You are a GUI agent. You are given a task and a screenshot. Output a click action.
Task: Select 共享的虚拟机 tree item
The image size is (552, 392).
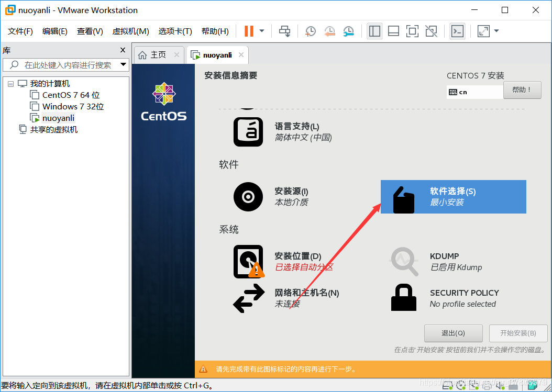[x=53, y=129]
